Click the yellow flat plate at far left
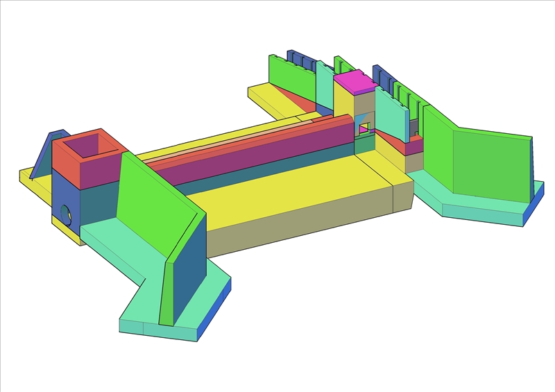This screenshot has width=555, height=392. pyautogui.click(x=26, y=176)
